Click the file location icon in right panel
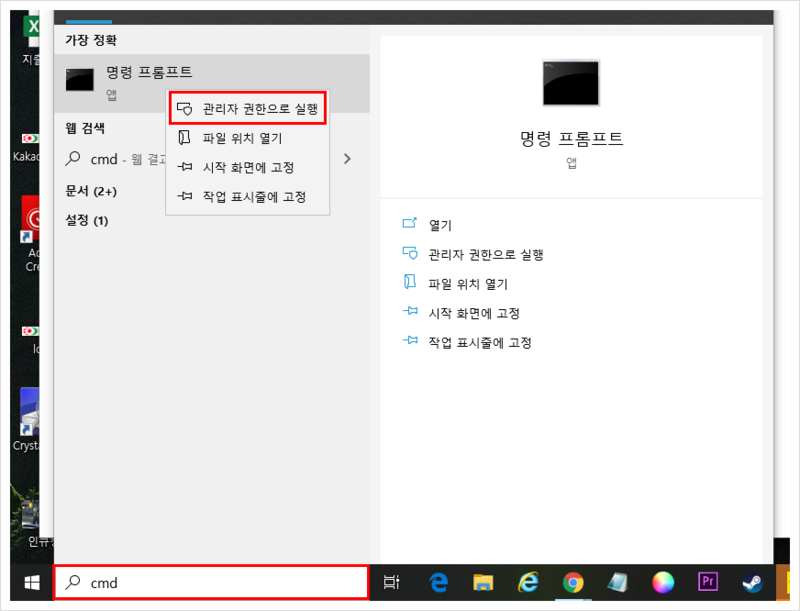This screenshot has width=800, height=611. 410,282
